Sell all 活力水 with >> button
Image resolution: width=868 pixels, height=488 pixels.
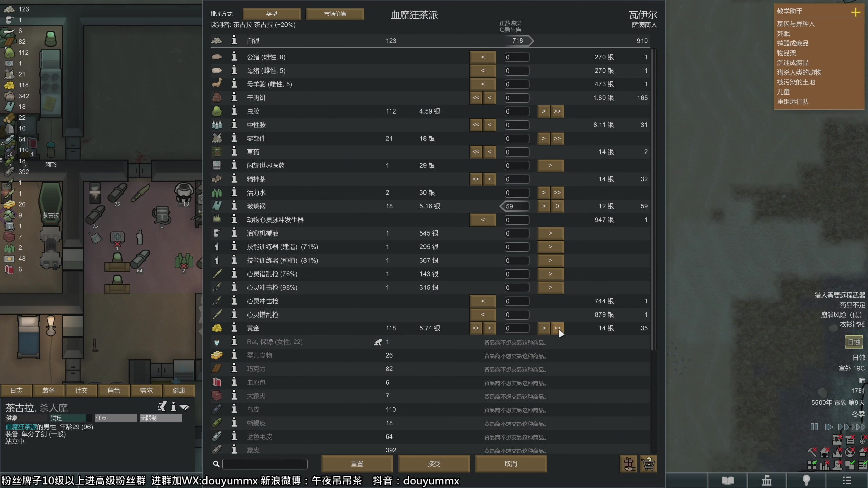(x=557, y=192)
